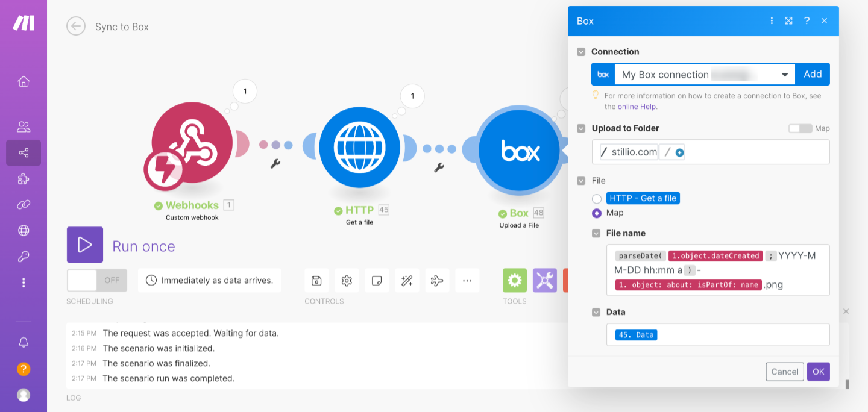Select the Webhooks module node
This screenshot has width=868, height=412.
coord(192,142)
